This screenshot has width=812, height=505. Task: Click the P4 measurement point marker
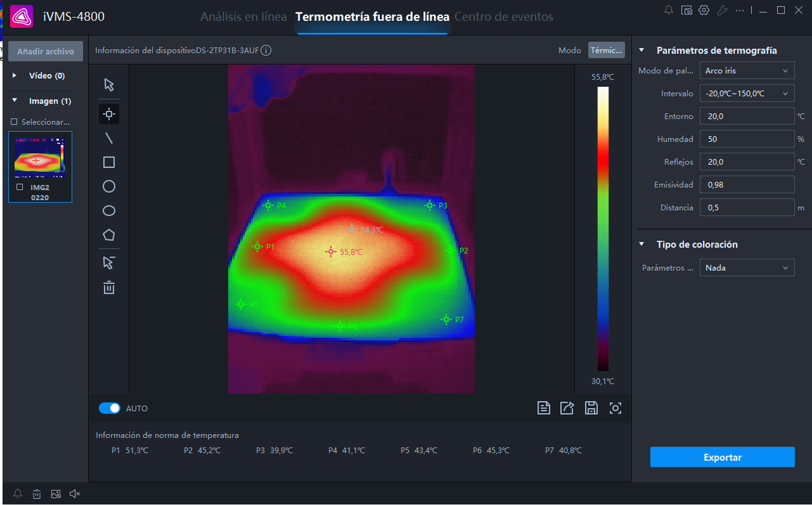(x=268, y=205)
